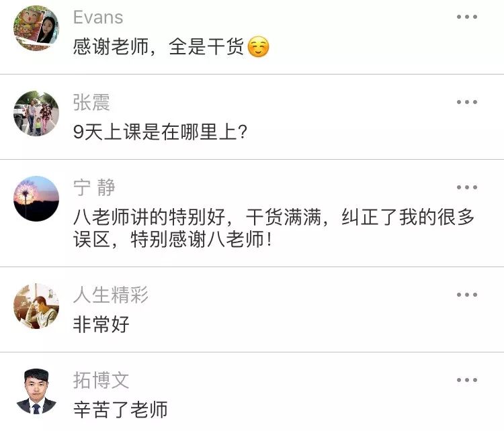Click the username 宁静
The image size is (504, 431).
(x=94, y=188)
